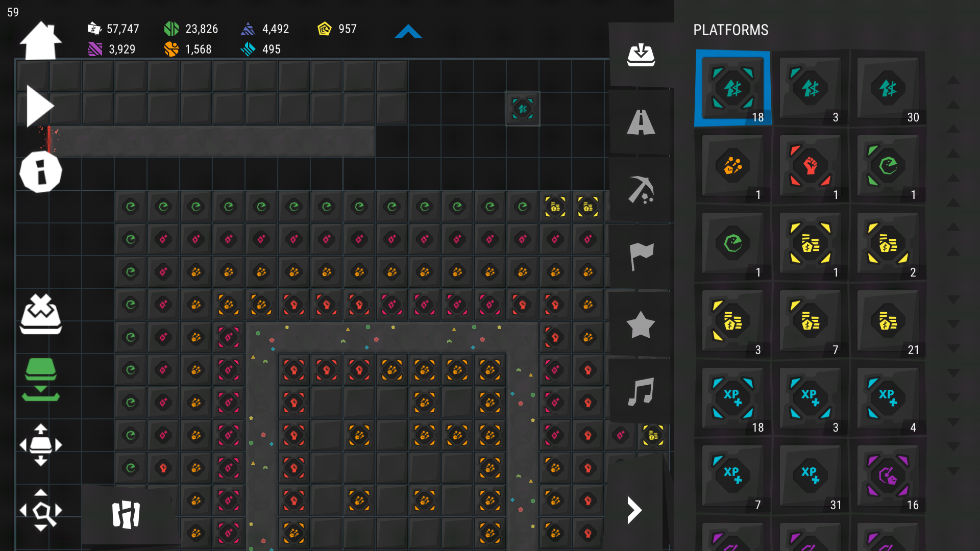Image resolution: width=980 pixels, height=551 pixels.
Task: Select the purple platform with count 16
Action: [888, 475]
